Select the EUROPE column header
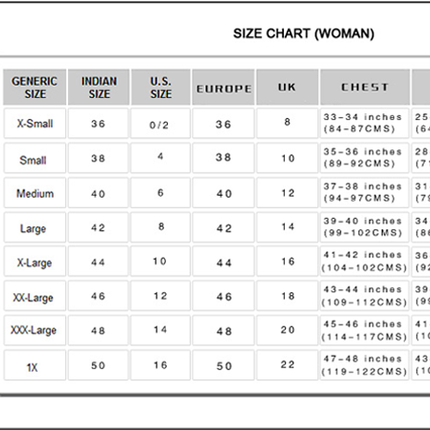The image size is (430, 430). (x=223, y=87)
